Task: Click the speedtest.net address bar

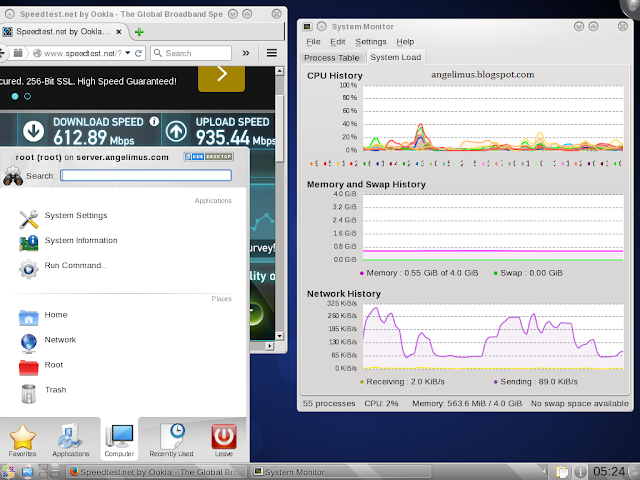Action: 82,53
